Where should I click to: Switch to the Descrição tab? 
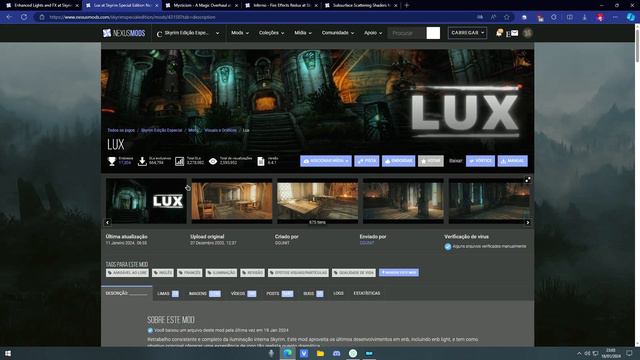pos(127,293)
